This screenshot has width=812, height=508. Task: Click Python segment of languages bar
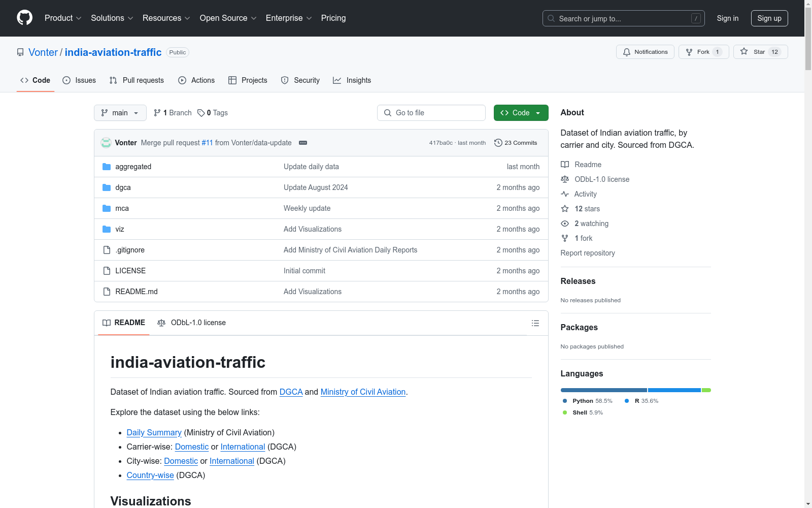point(604,390)
